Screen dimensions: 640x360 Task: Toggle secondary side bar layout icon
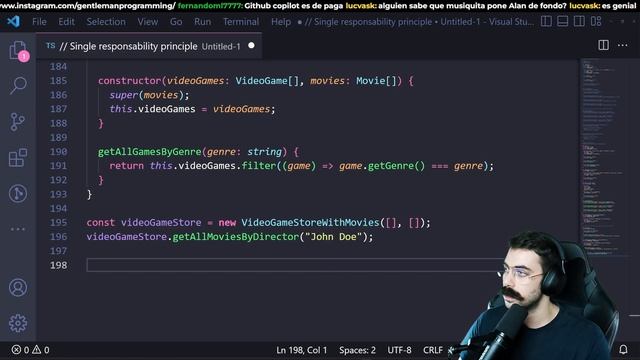pos(579,21)
